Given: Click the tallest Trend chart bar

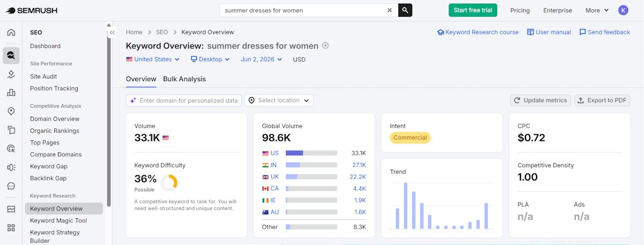Looking at the screenshot, I should 406,206.
